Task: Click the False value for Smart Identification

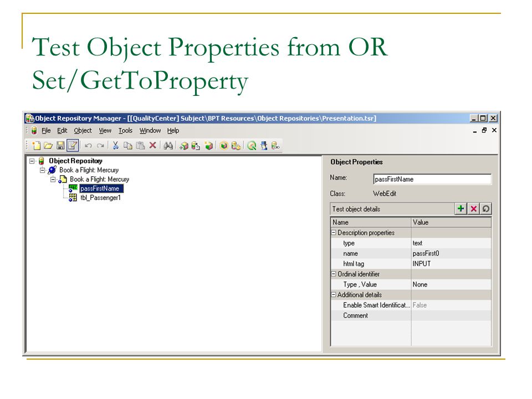Action: coord(420,305)
